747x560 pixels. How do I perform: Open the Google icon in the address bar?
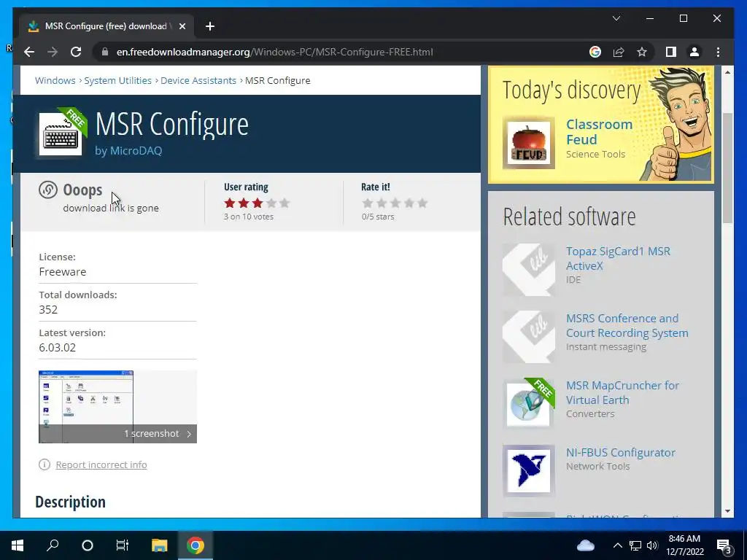click(x=595, y=52)
